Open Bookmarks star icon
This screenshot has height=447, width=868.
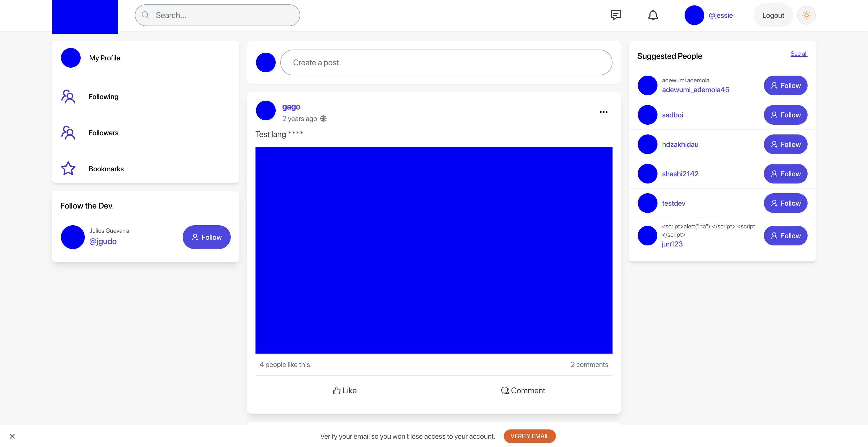[68, 169]
